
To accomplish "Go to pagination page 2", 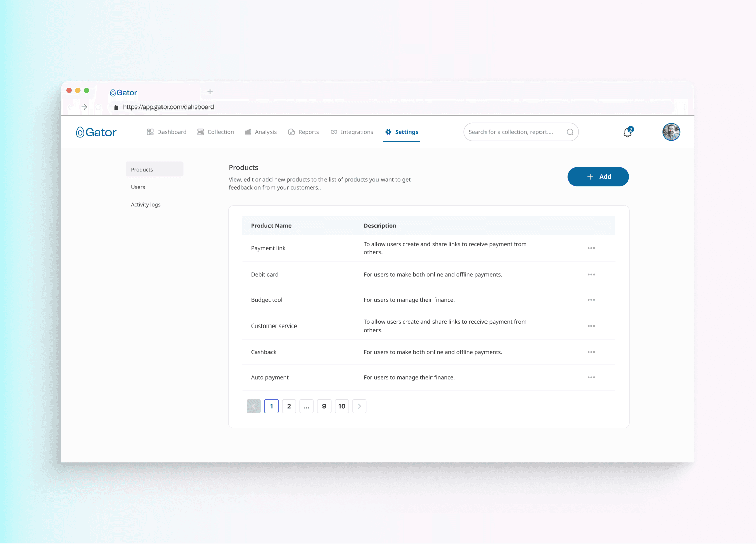I will pyautogui.click(x=289, y=406).
